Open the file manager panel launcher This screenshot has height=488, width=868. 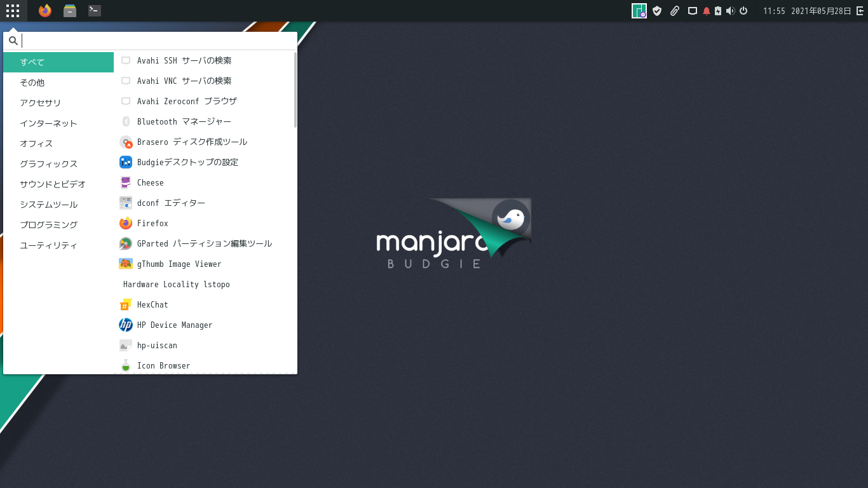pos(70,11)
